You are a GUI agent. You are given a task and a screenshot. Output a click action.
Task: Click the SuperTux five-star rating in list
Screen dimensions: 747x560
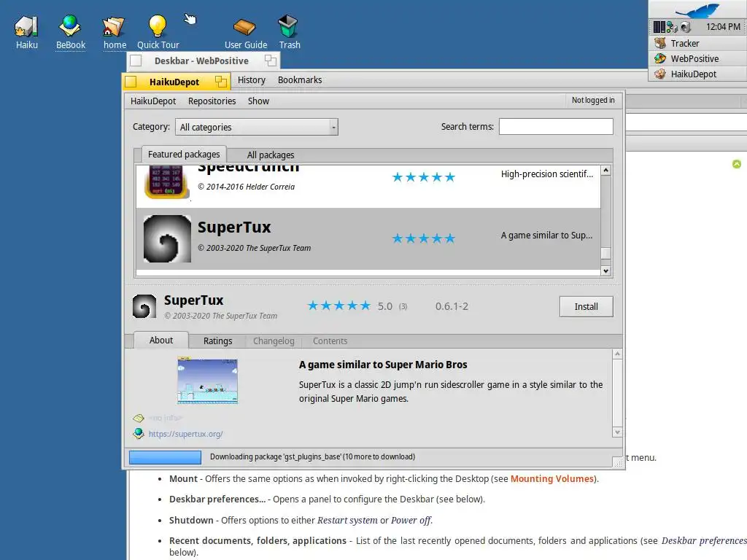424,238
